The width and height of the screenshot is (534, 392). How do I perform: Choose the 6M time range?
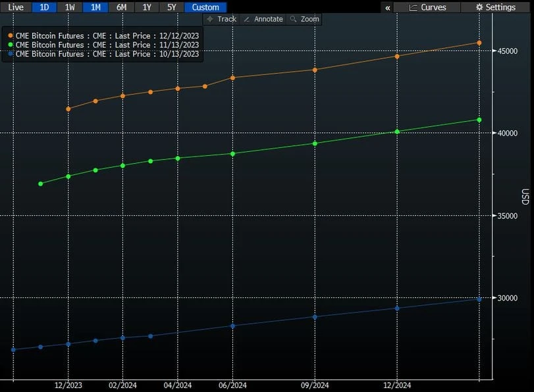coord(121,7)
